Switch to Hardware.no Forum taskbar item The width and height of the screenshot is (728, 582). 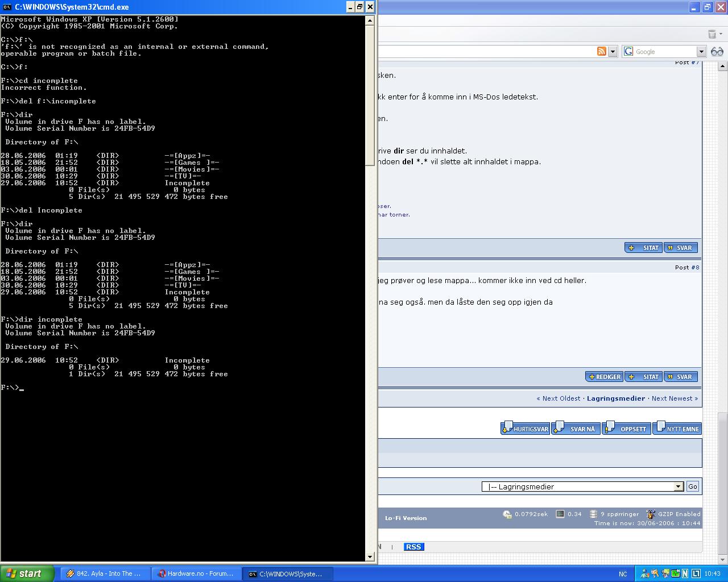coord(196,573)
